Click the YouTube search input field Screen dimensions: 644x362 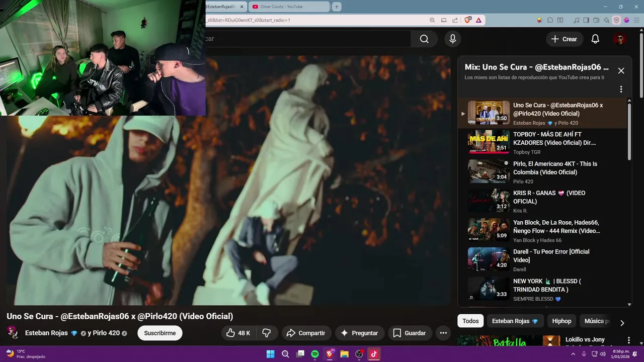[308, 39]
